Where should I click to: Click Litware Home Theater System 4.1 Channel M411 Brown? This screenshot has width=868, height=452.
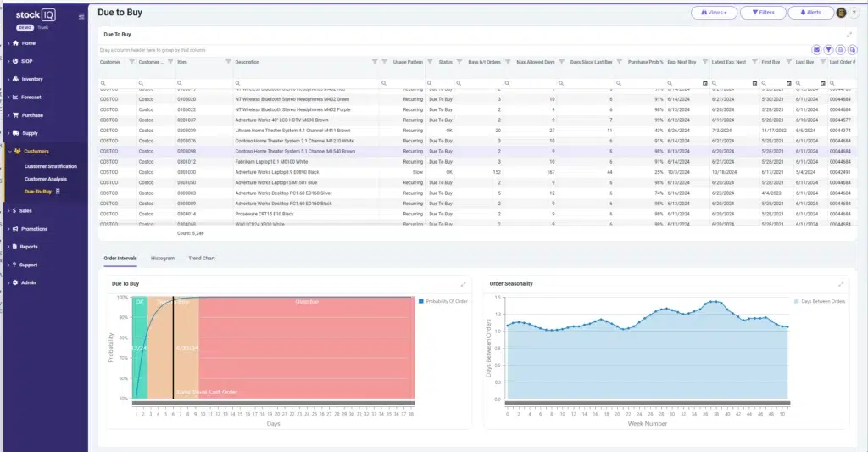[292, 131]
